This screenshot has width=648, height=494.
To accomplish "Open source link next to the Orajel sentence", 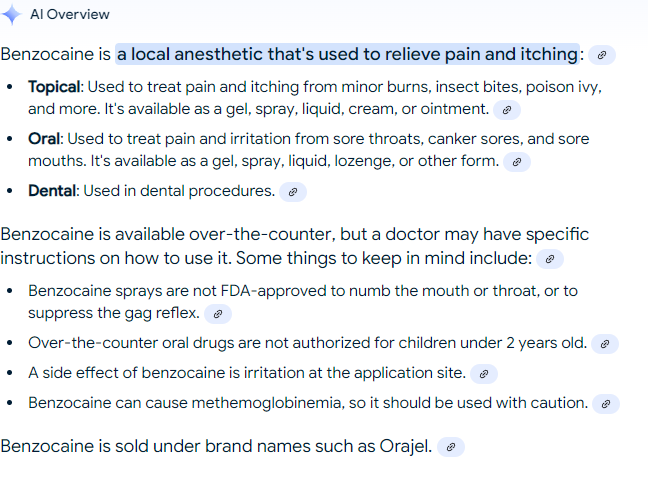I will (450, 447).
